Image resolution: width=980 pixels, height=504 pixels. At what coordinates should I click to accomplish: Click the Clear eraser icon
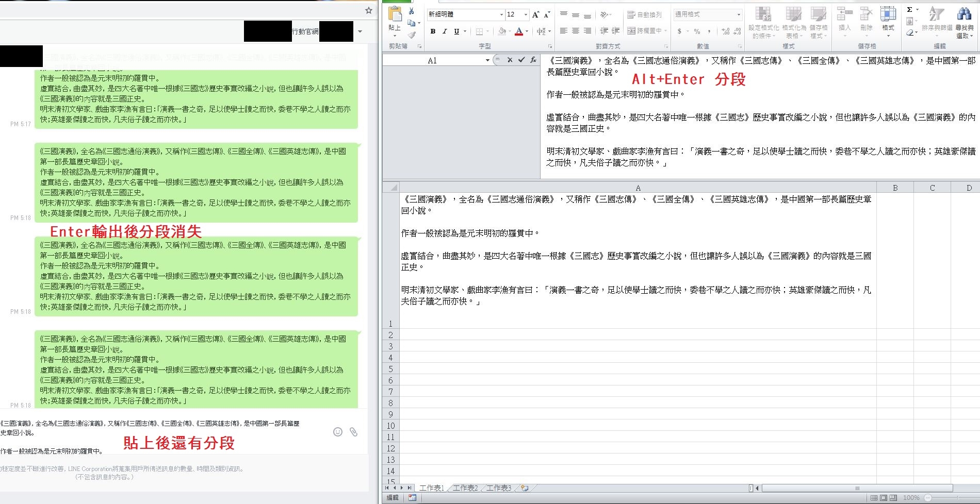tap(911, 33)
